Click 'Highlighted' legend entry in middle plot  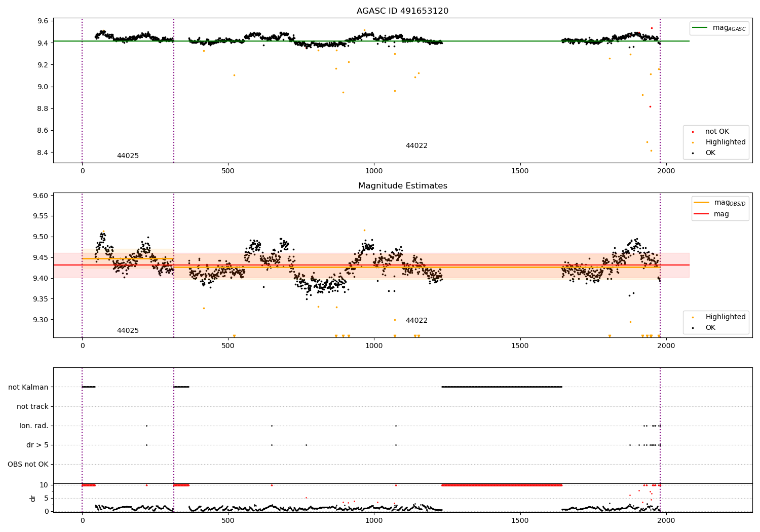725,317
